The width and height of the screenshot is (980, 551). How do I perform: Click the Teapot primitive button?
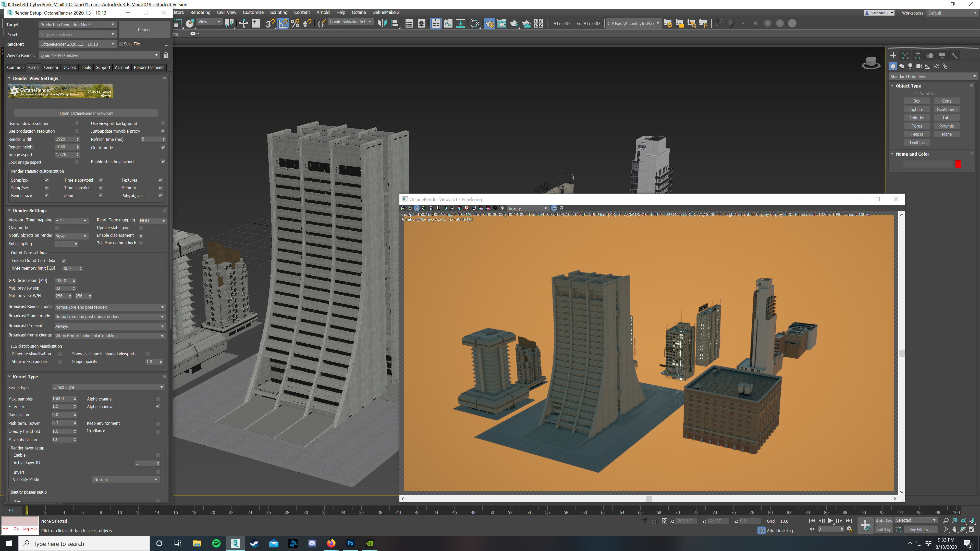click(x=916, y=134)
